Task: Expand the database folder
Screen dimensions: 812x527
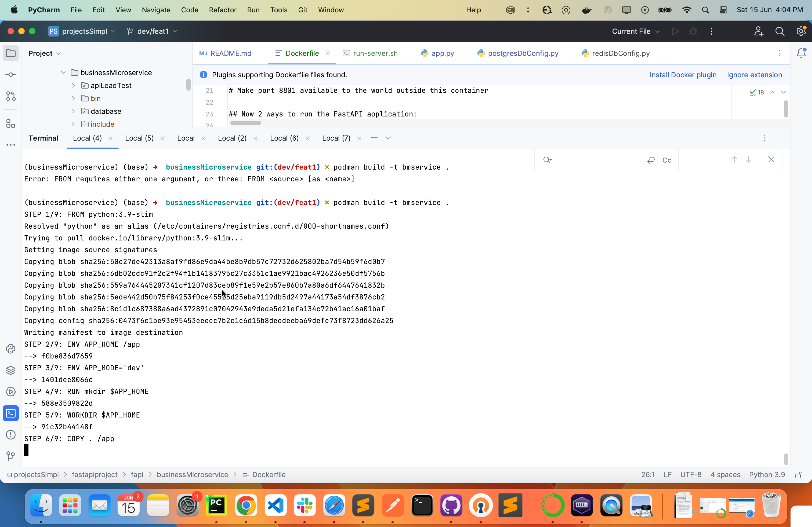Action: pyautogui.click(x=73, y=111)
